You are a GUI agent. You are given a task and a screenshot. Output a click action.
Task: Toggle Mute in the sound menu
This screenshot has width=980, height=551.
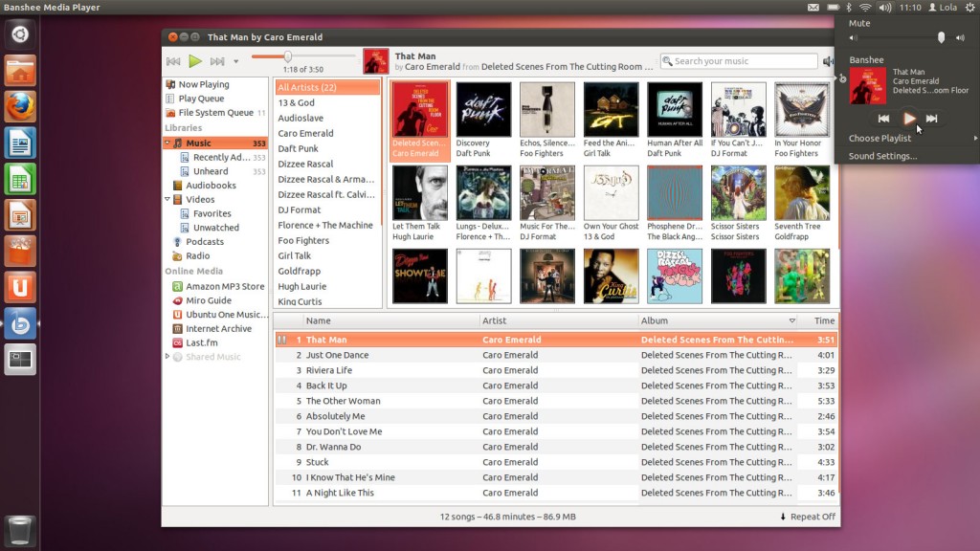[859, 23]
